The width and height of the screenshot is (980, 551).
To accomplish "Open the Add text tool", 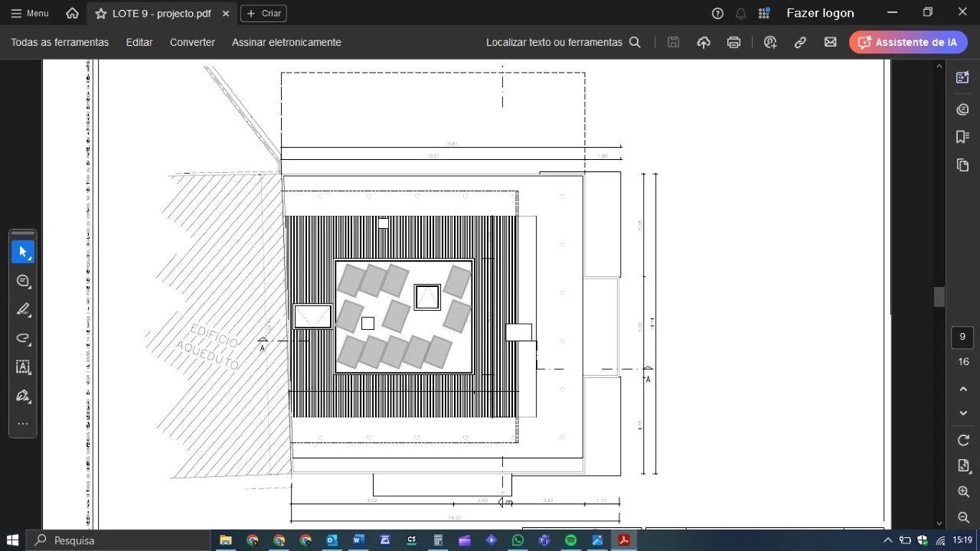I will [23, 367].
